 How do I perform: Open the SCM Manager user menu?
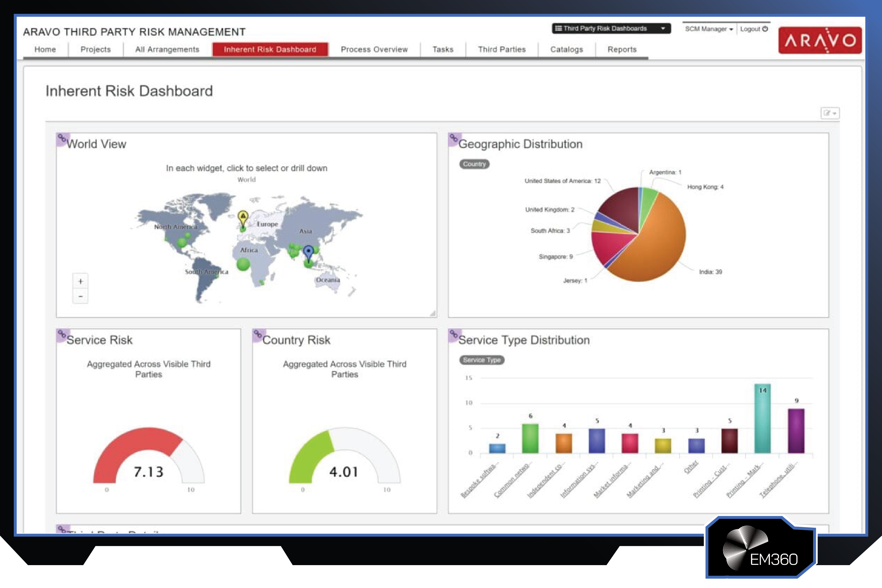(709, 29)
